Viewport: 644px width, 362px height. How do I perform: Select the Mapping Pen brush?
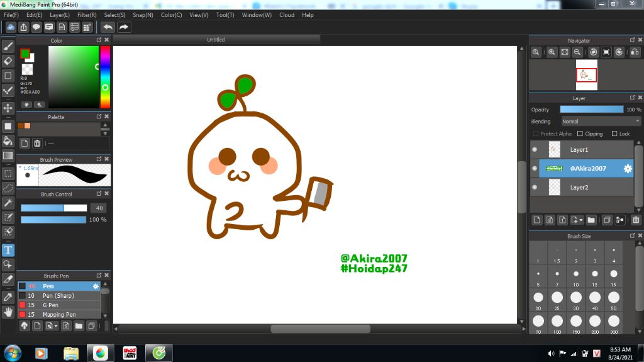[x=58, y=314]
